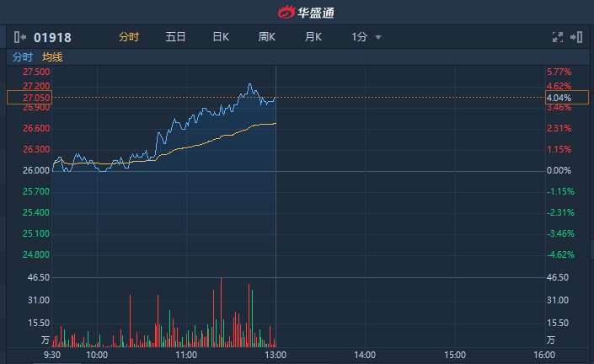This screenshot has height=364, width=594.
Task: Open the 月K monthly candlestick tab
Action: click(x=313, y=37)
